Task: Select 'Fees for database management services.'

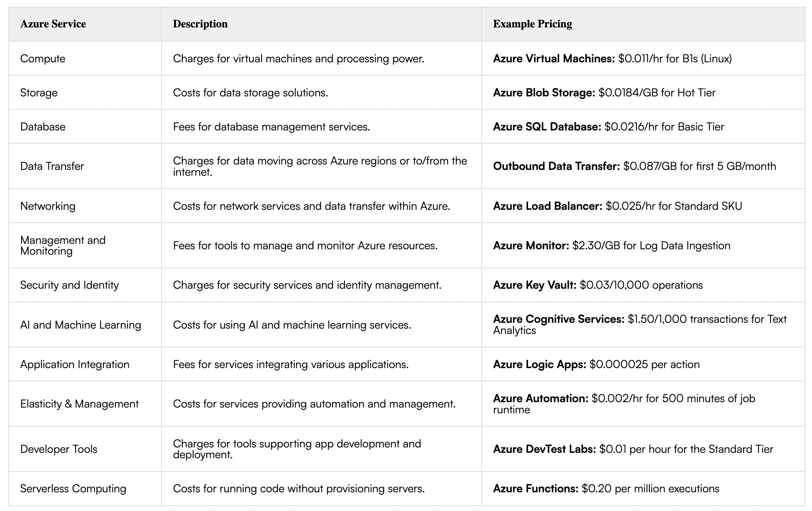Action: [x=271, y=127]
